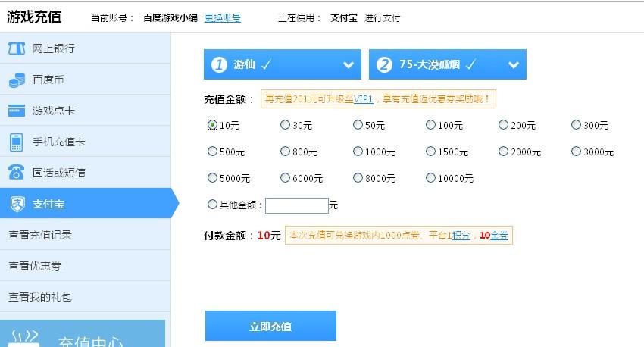The image size is (644, 347).
Task: Select the 10元 recharge amount
Action: coord(212,124)
